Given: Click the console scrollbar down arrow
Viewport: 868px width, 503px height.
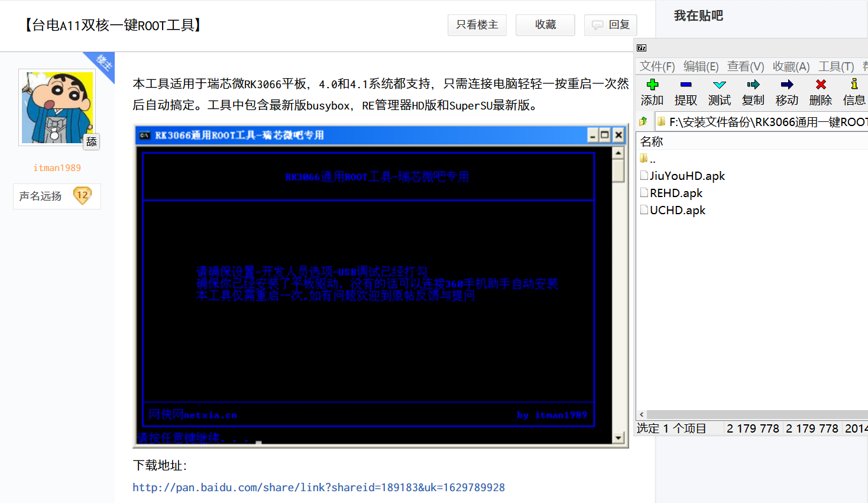Looking at the screenshot, I should click(618, 438).
